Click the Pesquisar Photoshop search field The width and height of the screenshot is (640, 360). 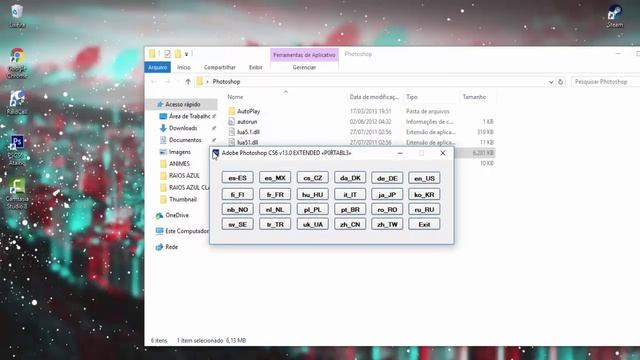tap(606, 82)
